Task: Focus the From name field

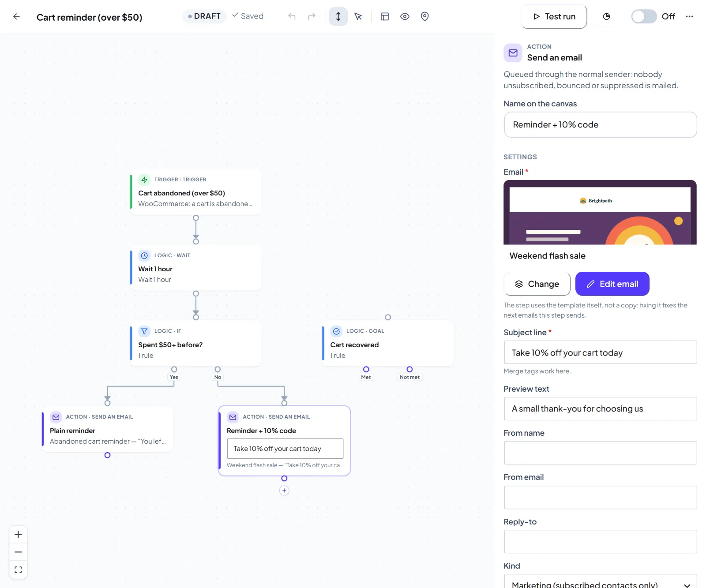Action: pyautogui.click(x=600, y=453)
